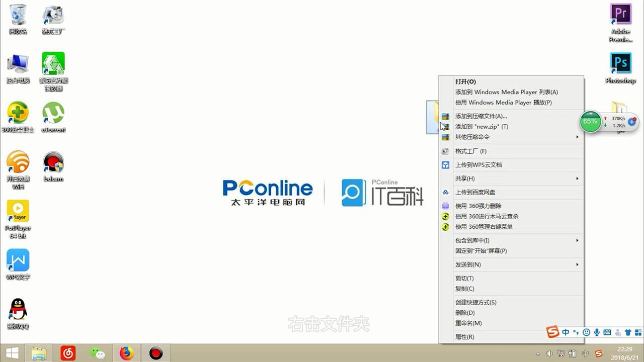The image size is (644, 362).
Task: Select the 格式工厂 desktop shortcut
Action: 53,20
